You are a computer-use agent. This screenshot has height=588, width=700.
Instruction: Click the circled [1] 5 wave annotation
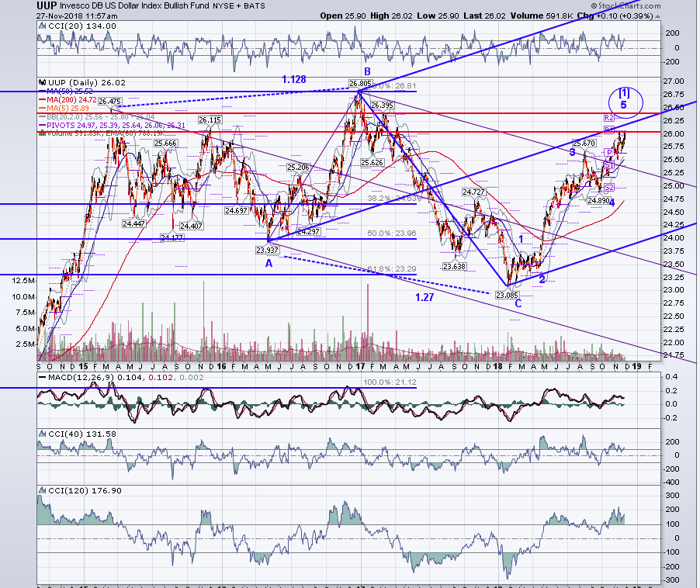coord(625,102)
